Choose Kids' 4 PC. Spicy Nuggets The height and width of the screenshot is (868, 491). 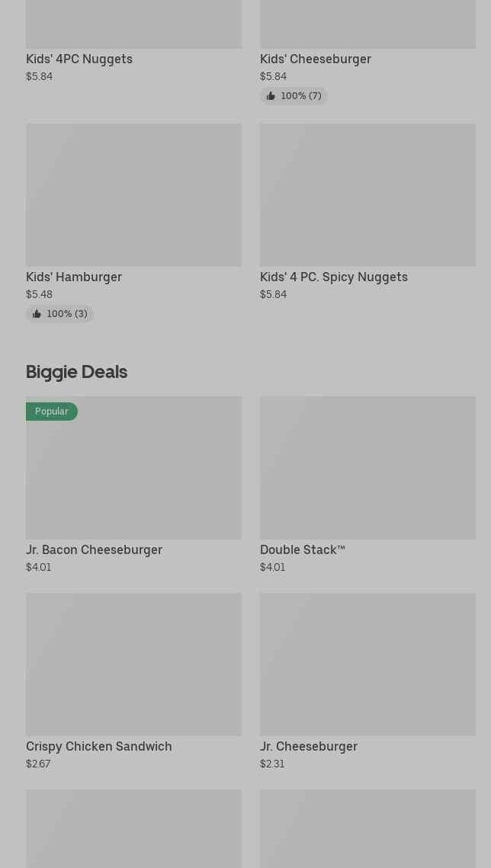pos(334,277)
